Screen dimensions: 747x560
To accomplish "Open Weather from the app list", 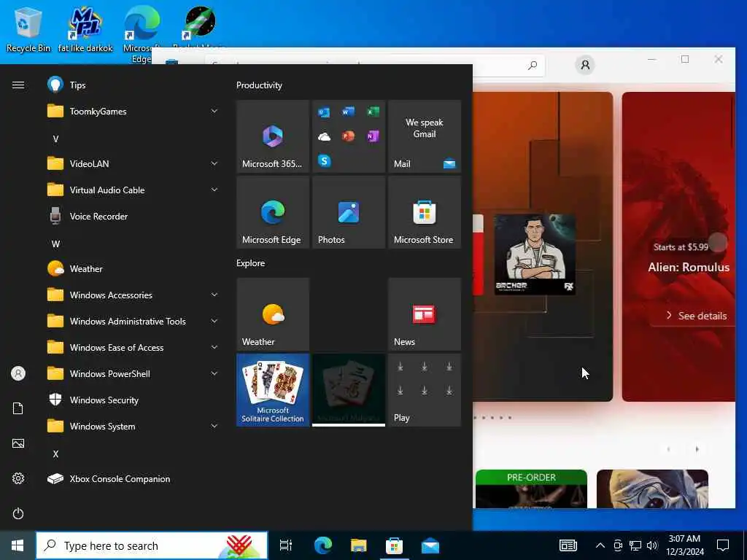I will click(133, 268).
